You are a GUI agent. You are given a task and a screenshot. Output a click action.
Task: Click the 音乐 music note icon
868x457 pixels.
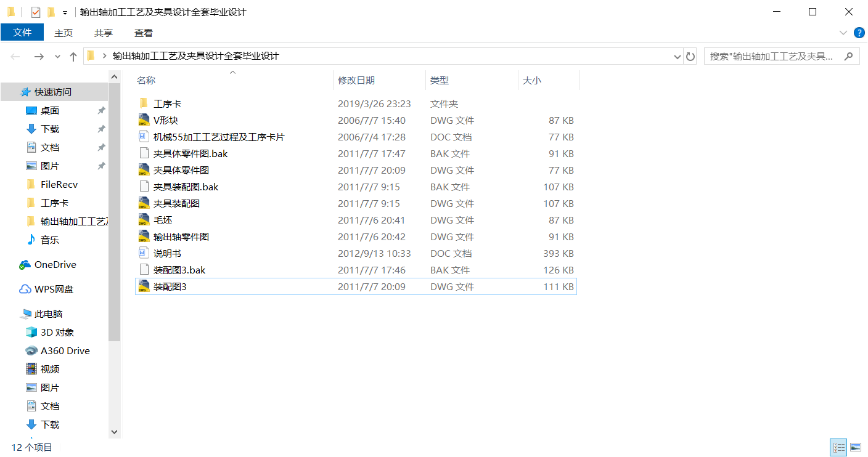click(x=31, y=240)
